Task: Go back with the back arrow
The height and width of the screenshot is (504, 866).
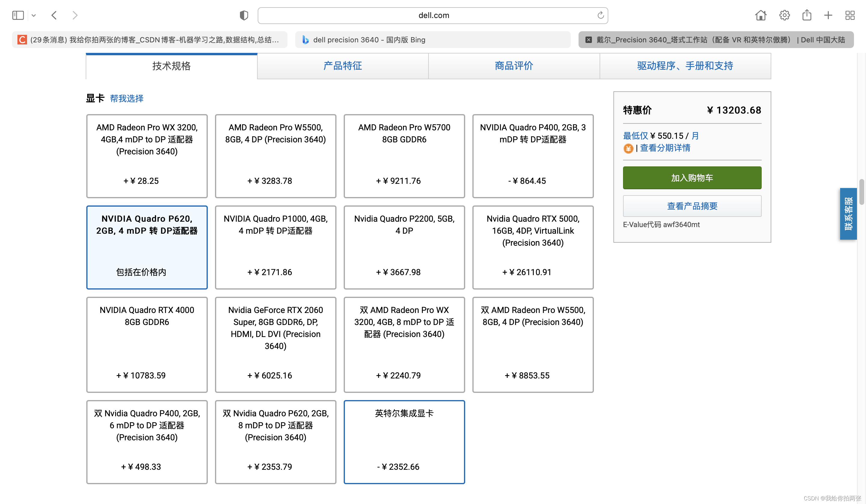Action: (x=54, y=15)
